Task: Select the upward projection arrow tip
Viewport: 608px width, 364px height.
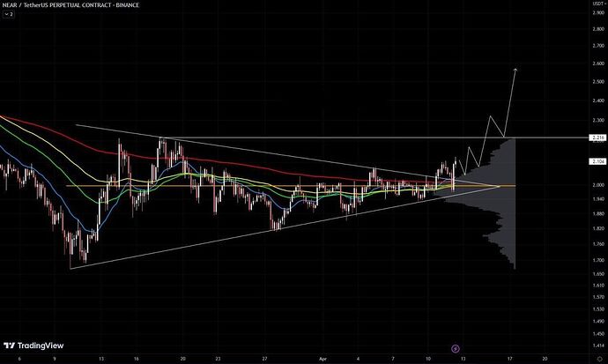Action: point(516,70)
